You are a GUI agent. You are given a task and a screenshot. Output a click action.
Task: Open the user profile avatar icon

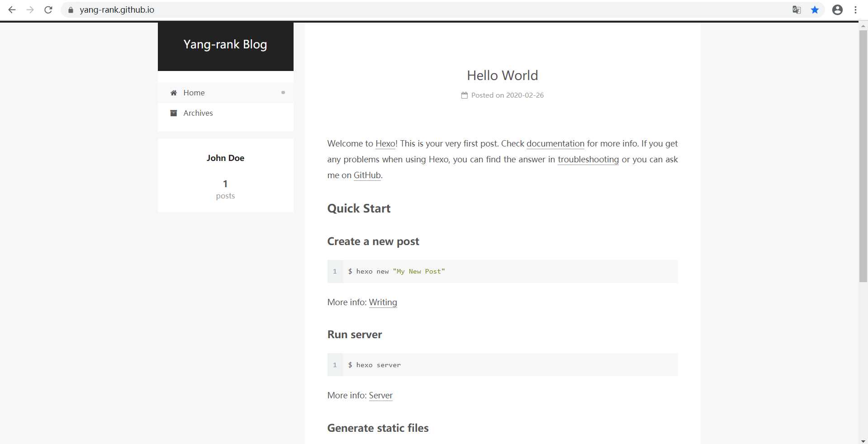(837, 9)
